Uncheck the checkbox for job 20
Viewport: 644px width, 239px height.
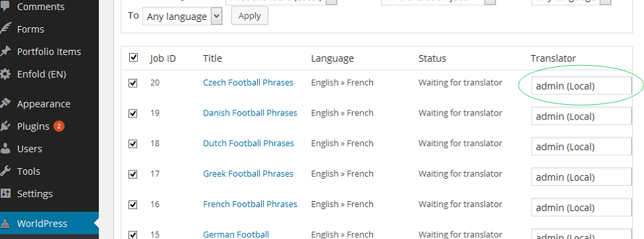click(x=133, y=83)
